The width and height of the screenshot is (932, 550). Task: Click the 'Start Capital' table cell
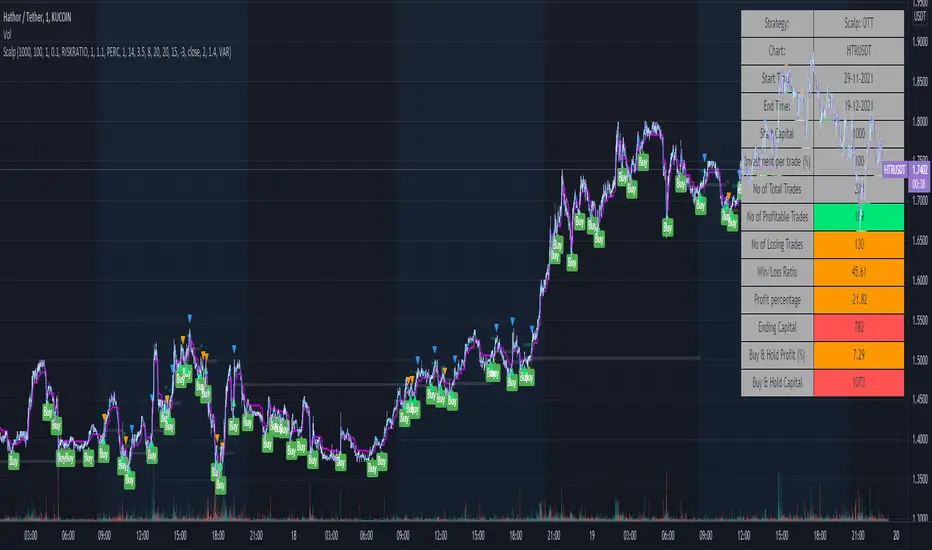click(777, 134)
